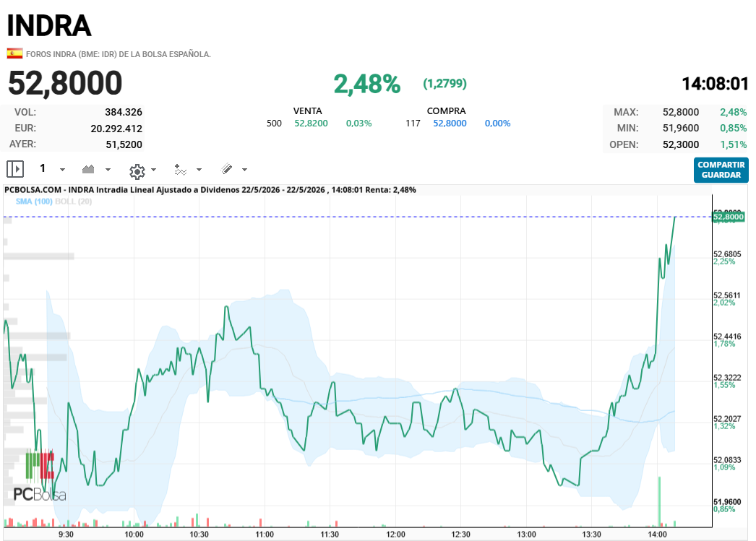This screenshot has height=541, width=756.
Task: Click the green 52,8000 price tag on axis
Action: click(729, 217)
